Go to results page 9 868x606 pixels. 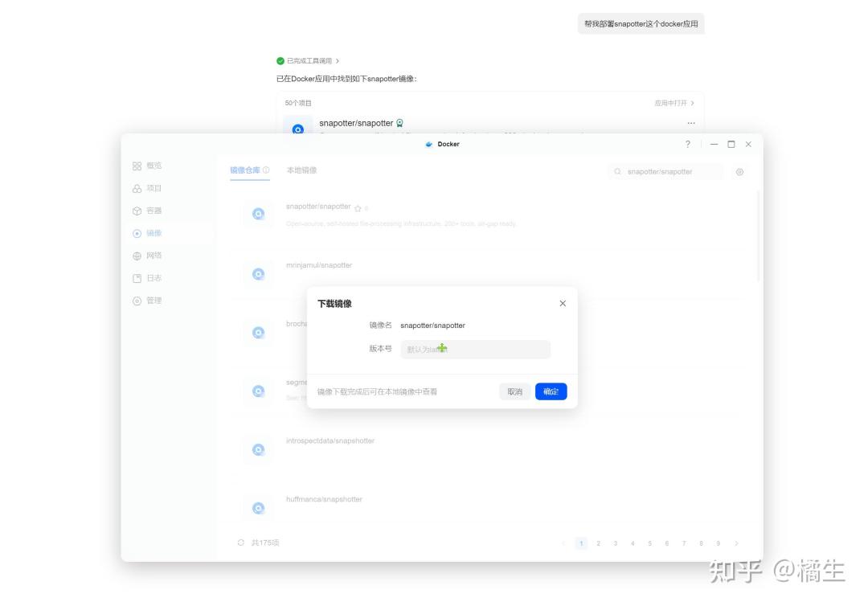(x=718, y=543)
